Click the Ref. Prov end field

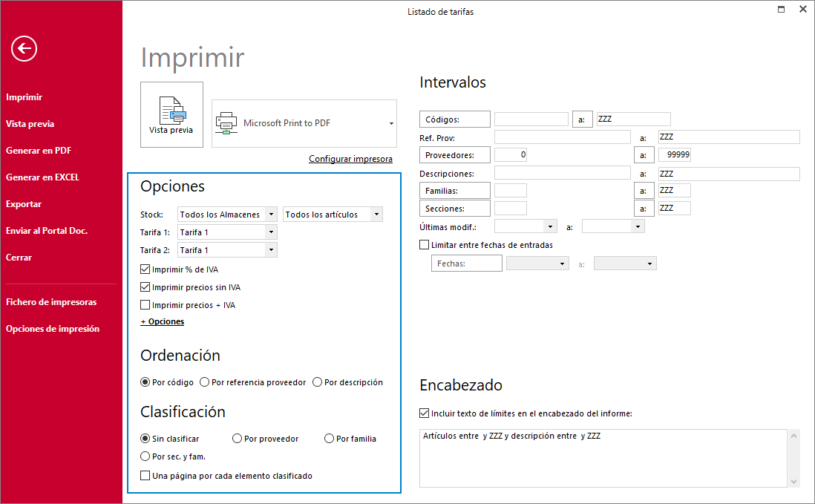729,137
